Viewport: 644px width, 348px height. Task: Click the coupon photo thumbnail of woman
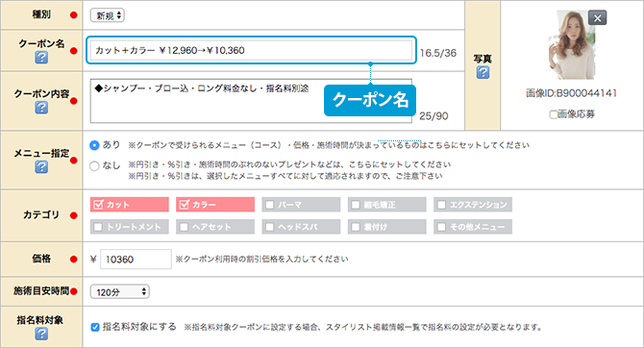pos(571,45)
